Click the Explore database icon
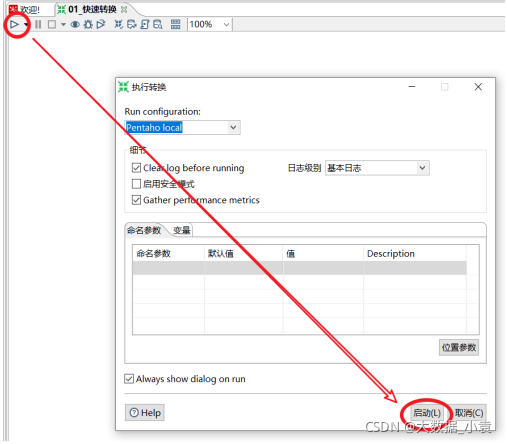Image resolution: width=507 pixels, height=444 pixels. (158, 24)
